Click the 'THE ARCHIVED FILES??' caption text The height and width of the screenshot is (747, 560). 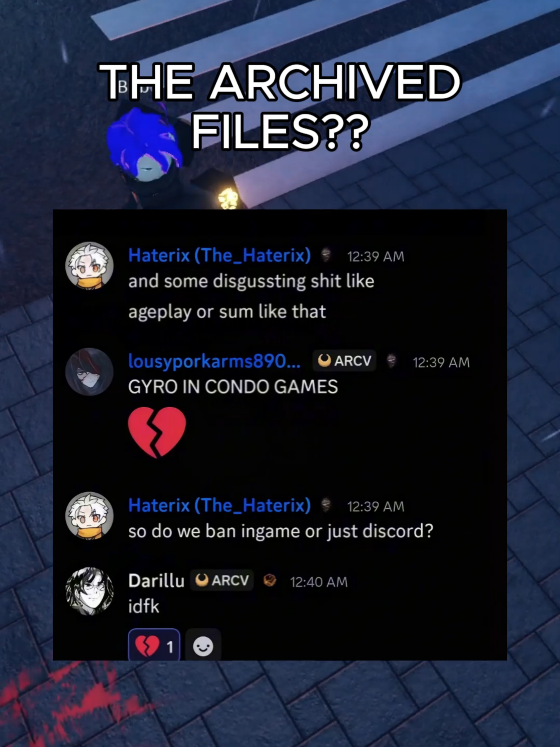280,106
